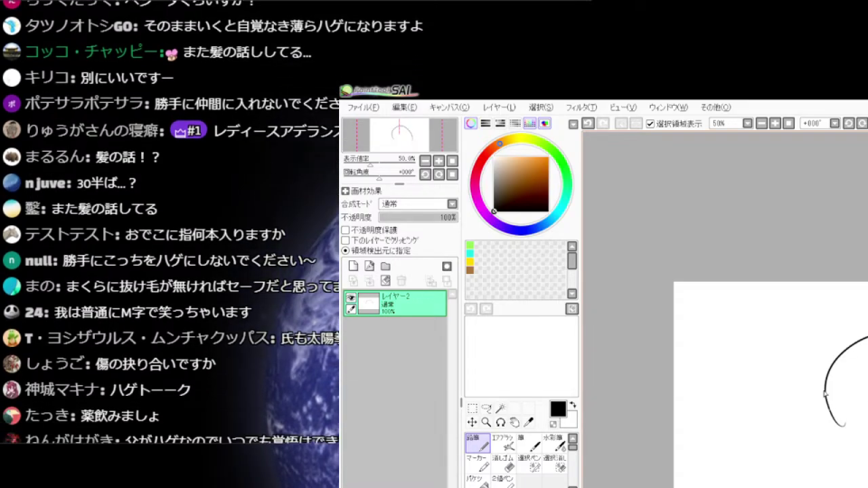
Task: Zoom in with navigator plus button
Action: (439, 161)
